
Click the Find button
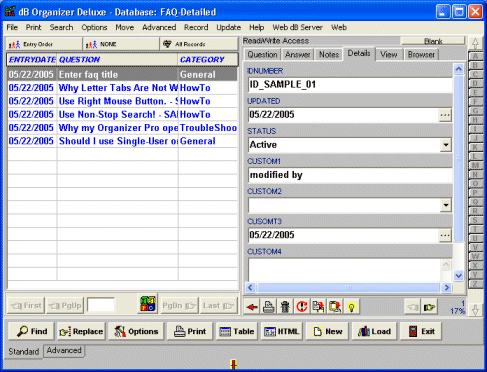click(32, 331)
